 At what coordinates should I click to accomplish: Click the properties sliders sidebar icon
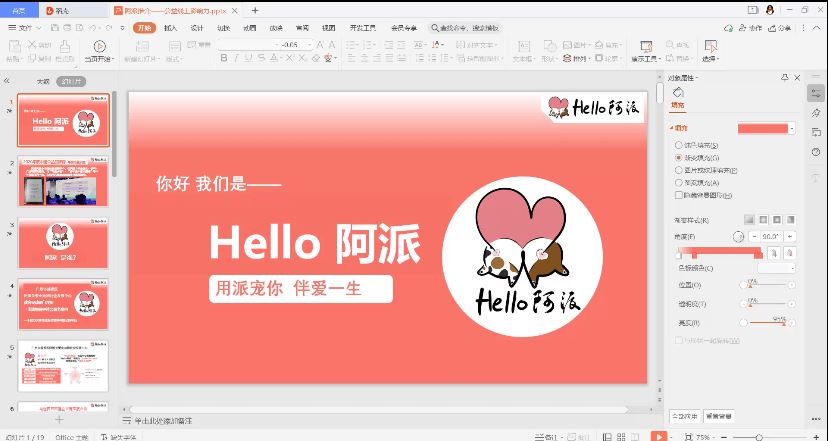click(x=816, y=93)
